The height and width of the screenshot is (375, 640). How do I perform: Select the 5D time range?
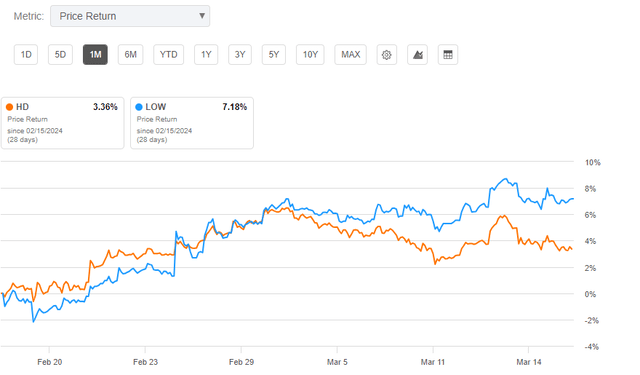(x=60, y=55)
